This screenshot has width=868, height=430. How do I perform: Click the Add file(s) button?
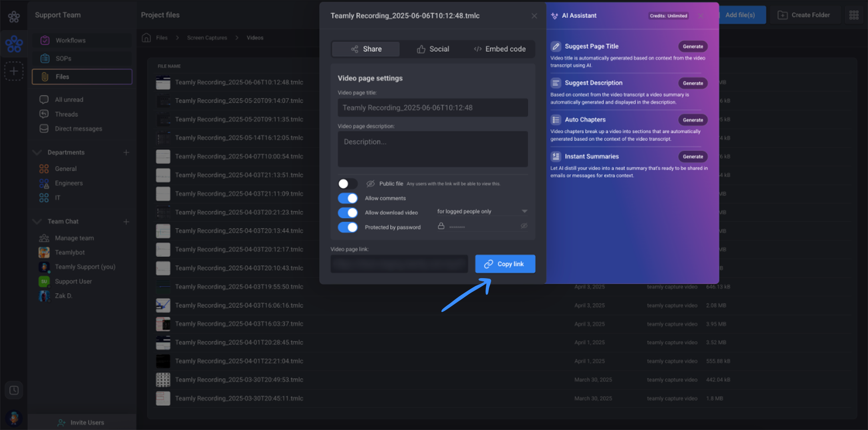(742, 15)
